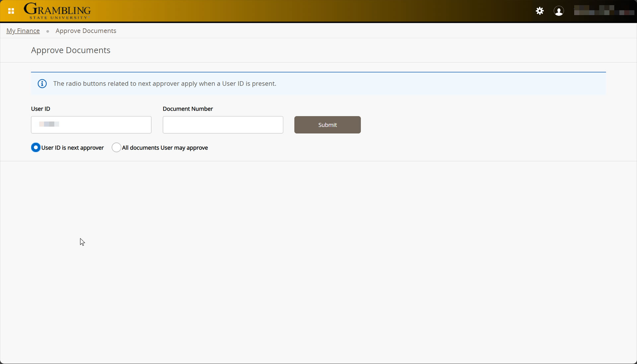Click the info icon in the notification banner
This screenshot has width=637, height=364.
click(x=42, y=84)
